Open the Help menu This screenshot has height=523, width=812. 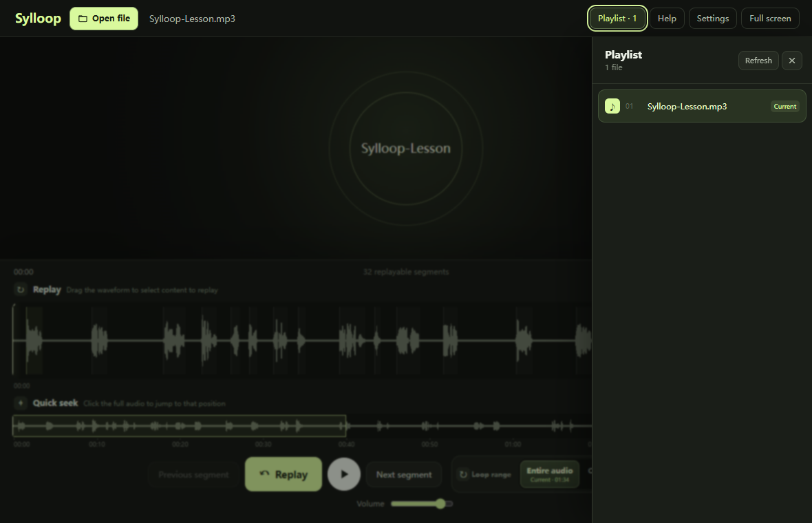[x=667, y=18]
